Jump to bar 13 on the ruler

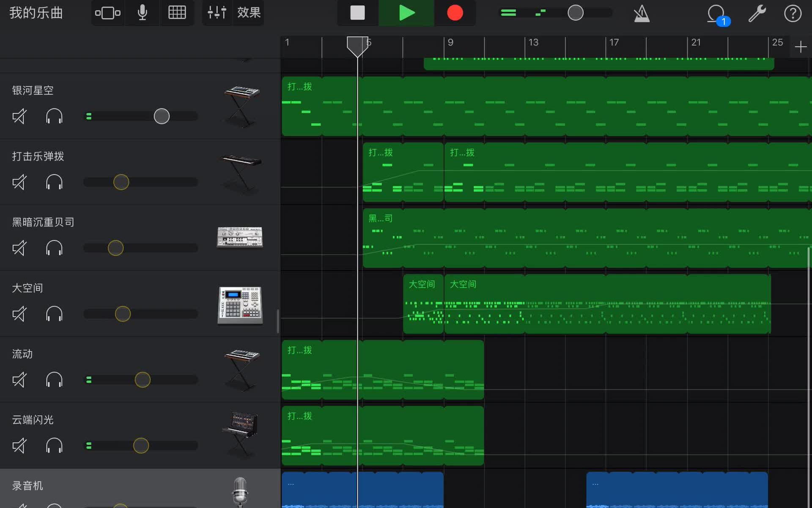coord(533,42)
